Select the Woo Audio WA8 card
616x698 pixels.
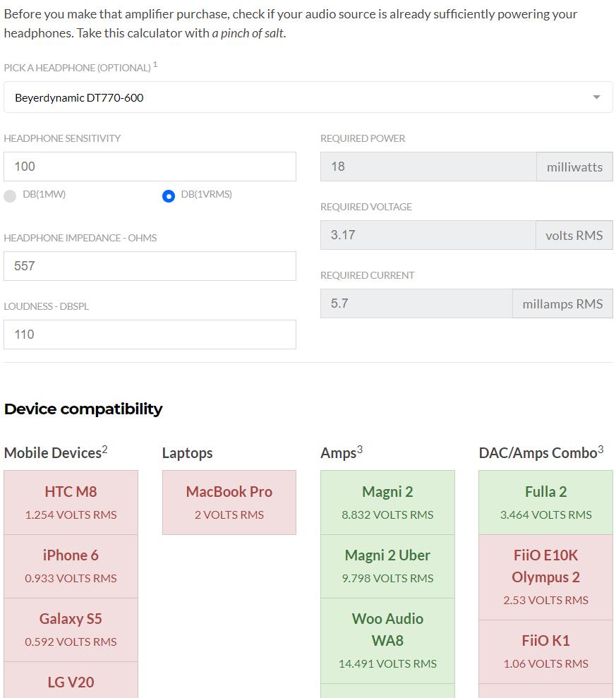tap(387, 640)
